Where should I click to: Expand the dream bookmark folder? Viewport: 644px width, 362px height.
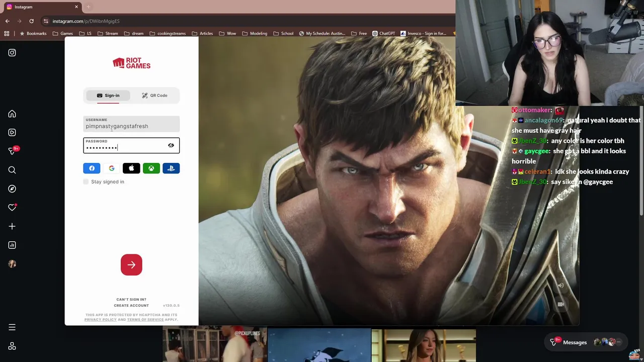point(134,34)
